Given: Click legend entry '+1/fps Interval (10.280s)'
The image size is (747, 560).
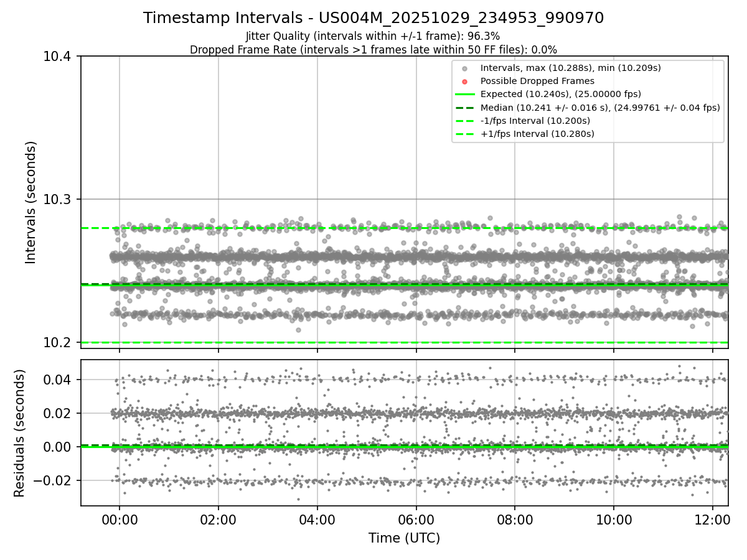Looking at the screenshot, I should pyautogui.click(x=537, y=134).
